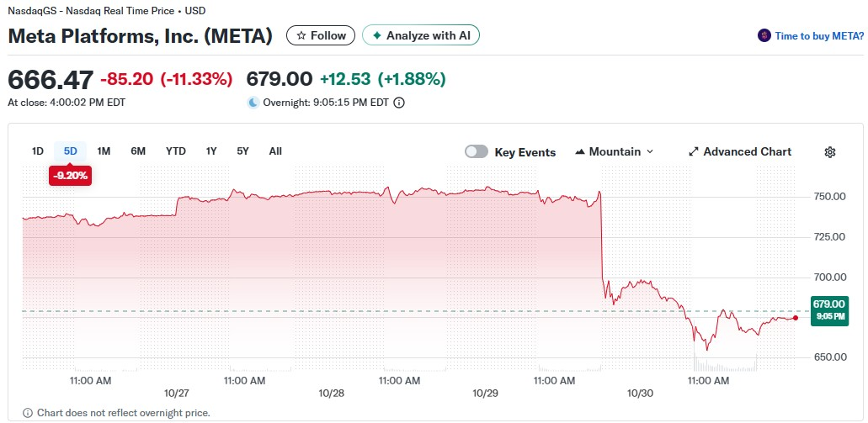Click the 679.00 current price marker on chart
The image size is (868, 423).
click(829, 309)
